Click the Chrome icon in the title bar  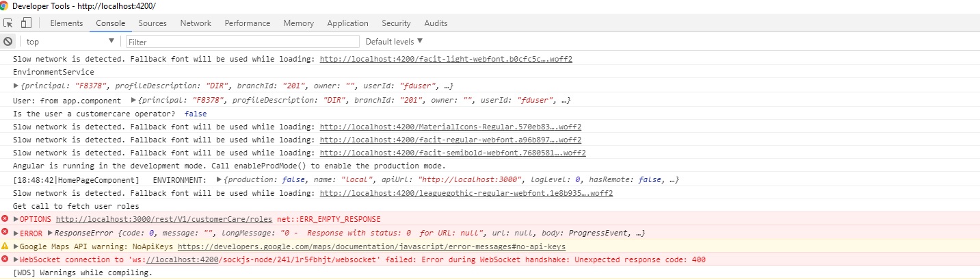pos(5,5)
